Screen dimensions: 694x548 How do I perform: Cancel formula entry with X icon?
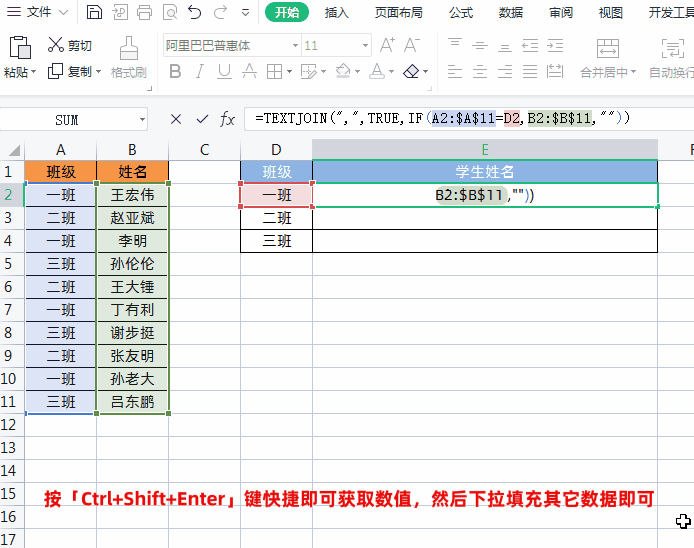click(x=176, y=119)
